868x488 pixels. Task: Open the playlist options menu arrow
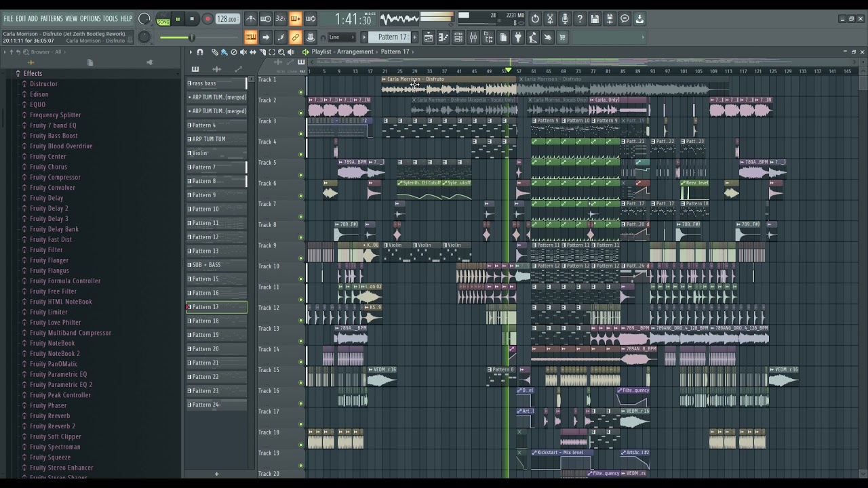(x=191, y=52)
